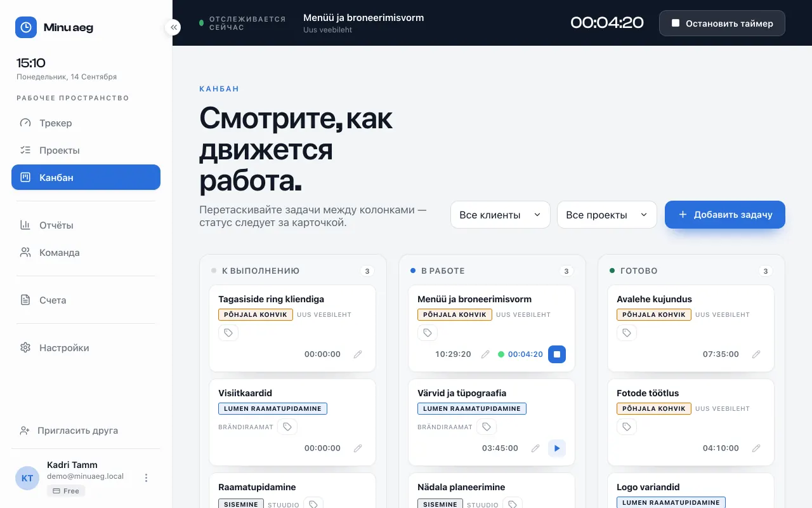This screenshot has width=812, height=508.
Task: Click the demo@minuaeg.local email text
Action: 85,476
